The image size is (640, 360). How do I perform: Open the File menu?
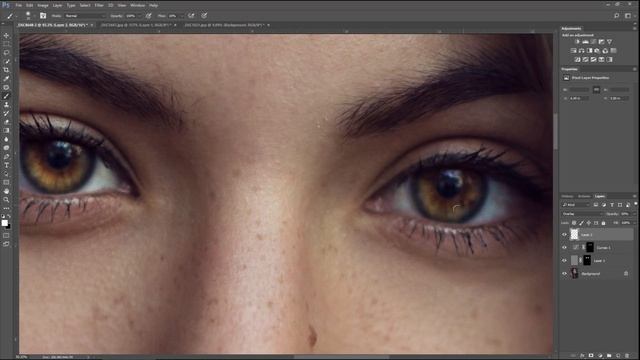[x=19, y=5]
